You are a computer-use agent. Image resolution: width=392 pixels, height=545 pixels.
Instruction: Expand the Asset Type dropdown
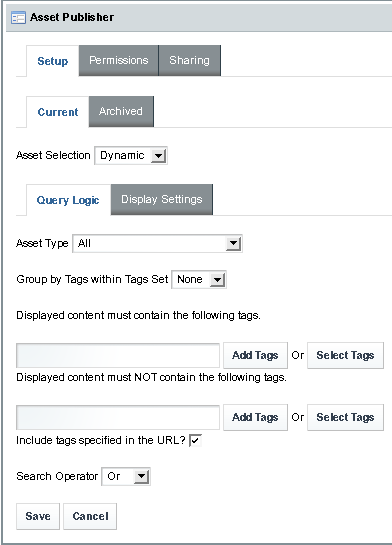[x=157, y=243]
